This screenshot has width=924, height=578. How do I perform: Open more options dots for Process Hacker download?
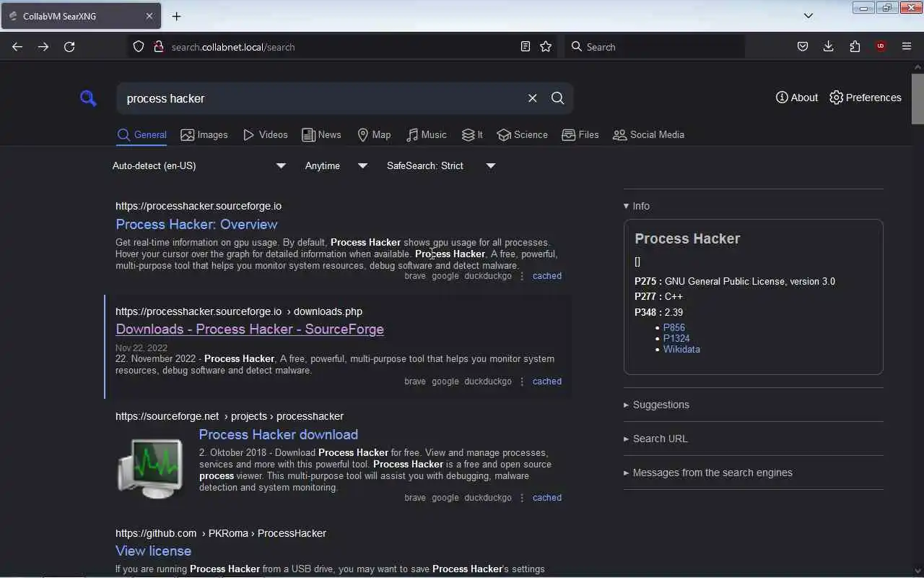pyautogui.click(x=522, y=498)
